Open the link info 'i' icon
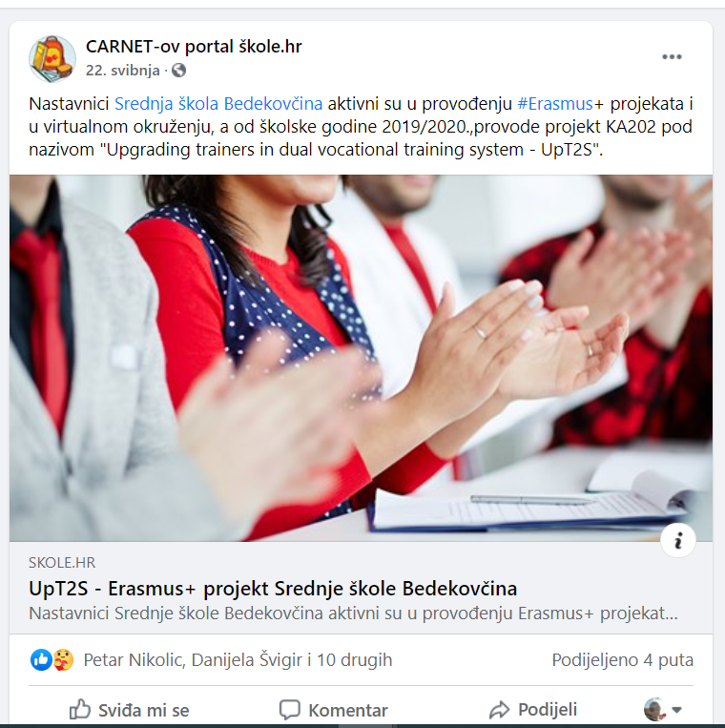725x728 pixels. pyautogui.click(x=678, y=540)
